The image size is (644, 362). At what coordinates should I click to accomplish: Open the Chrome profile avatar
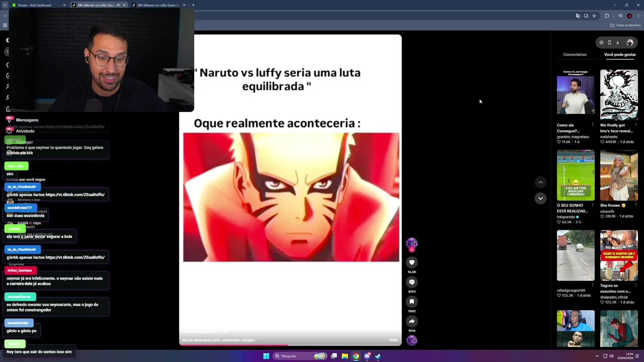click(629, 16)
